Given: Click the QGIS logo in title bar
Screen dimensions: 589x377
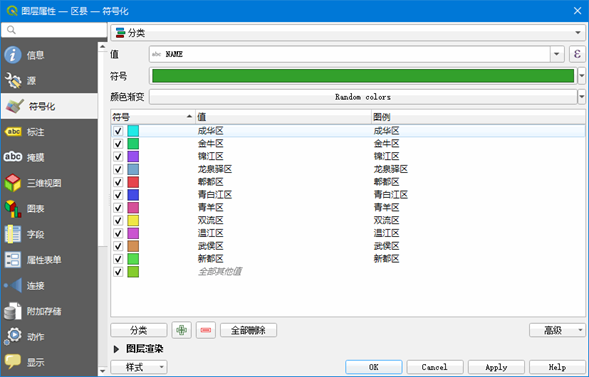Looking at the screenshot, I should tap(12, 11).
